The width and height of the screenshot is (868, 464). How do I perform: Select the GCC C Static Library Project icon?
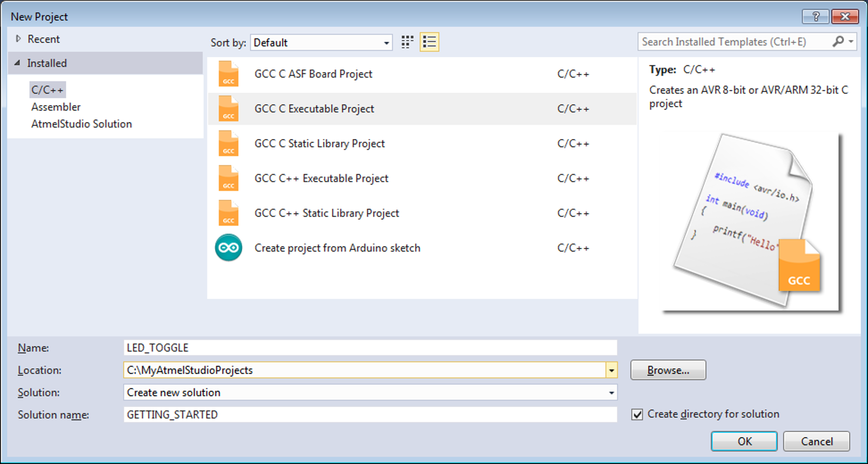pyautogui.click(x=228, y=143)
